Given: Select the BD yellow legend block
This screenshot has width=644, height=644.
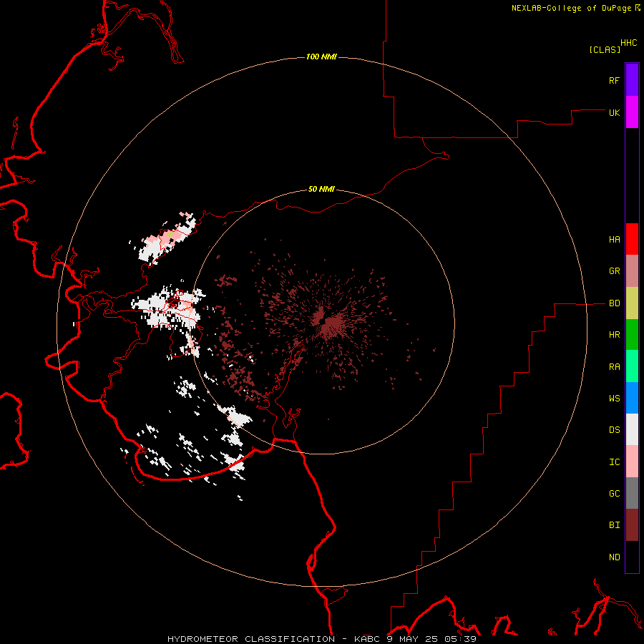Looking at the screenshot, I should point(632,303).
